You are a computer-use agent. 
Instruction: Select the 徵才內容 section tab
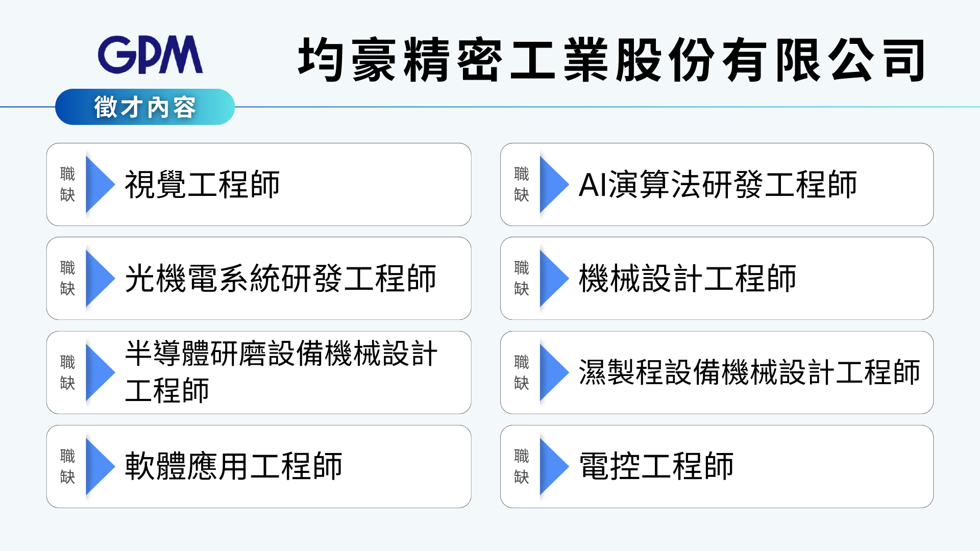(x=145, y=107)
